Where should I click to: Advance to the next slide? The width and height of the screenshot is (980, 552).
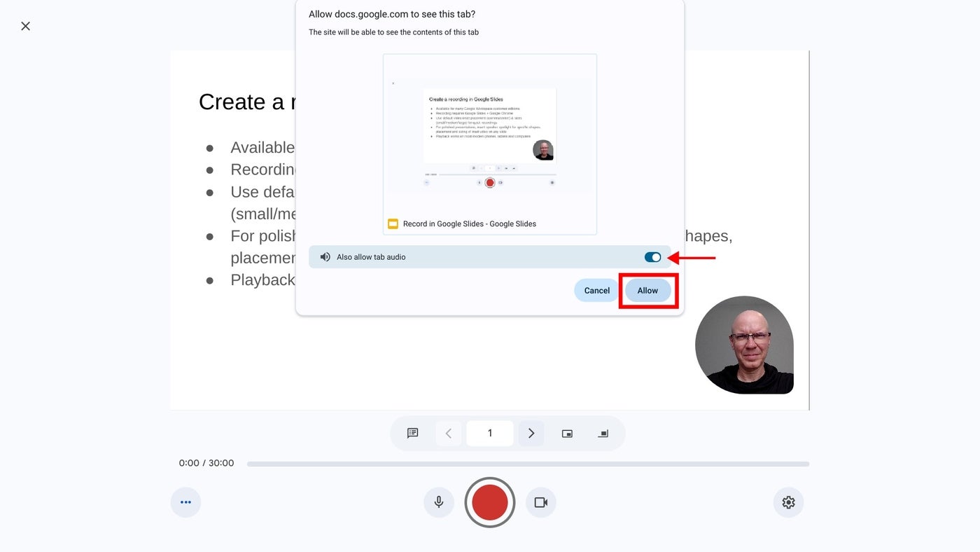pyautogui.click(x=531, y=434)
